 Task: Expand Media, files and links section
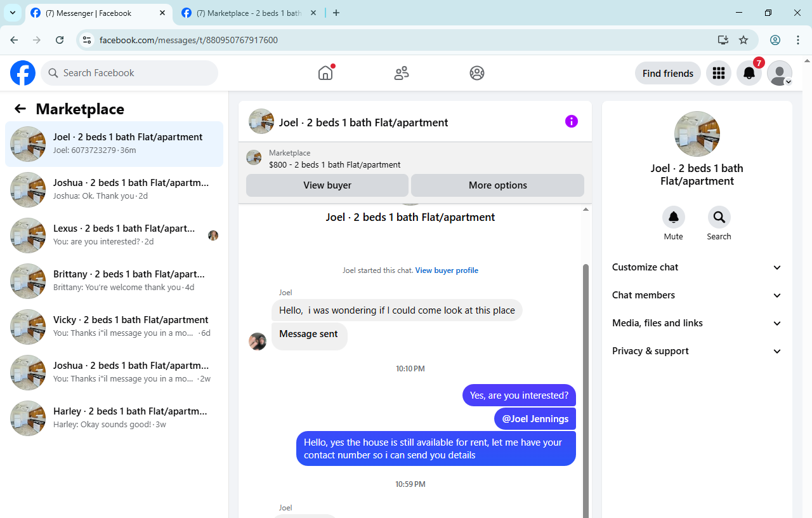tap(697, 323)
